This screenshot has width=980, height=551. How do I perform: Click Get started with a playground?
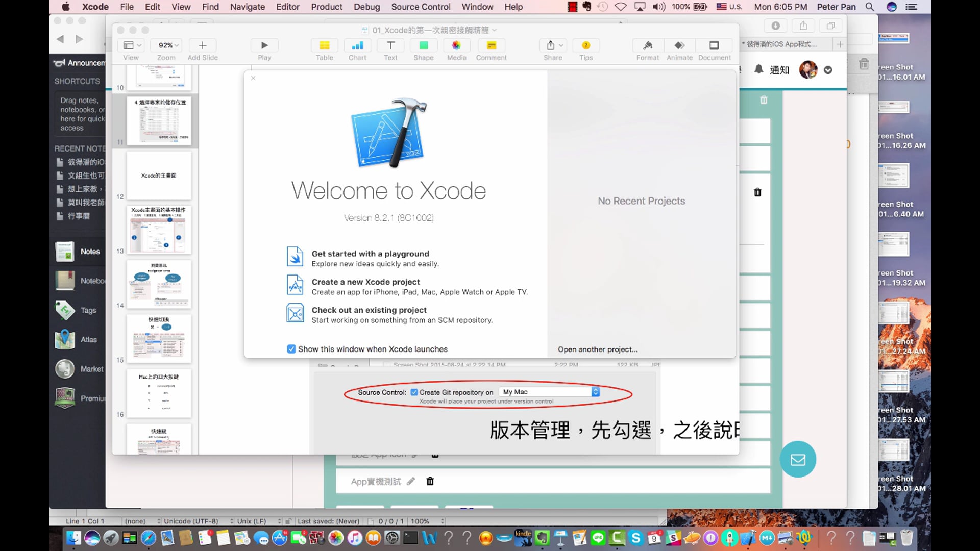pyautogui.click(x=370, y=254)
